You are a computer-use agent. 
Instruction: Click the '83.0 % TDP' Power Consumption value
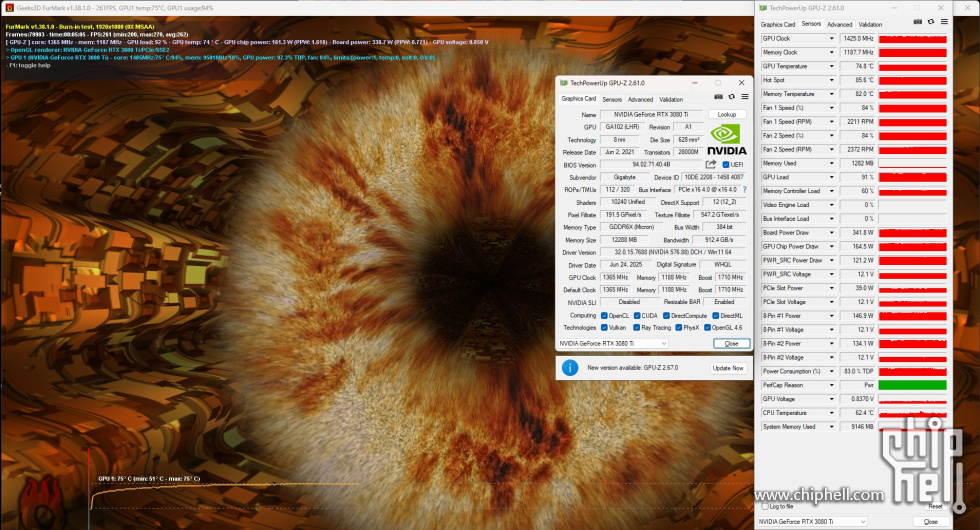(858, 371)
